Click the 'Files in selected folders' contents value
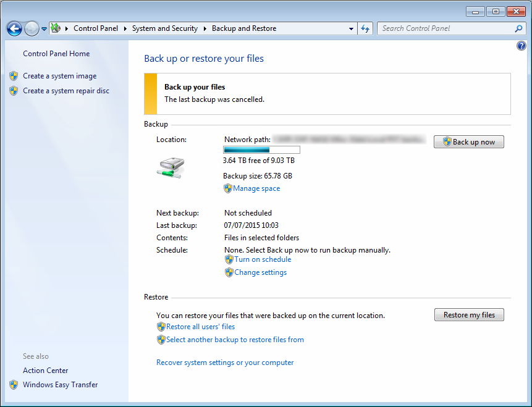This screenshot has width=532, height=407. coord(261,238)
